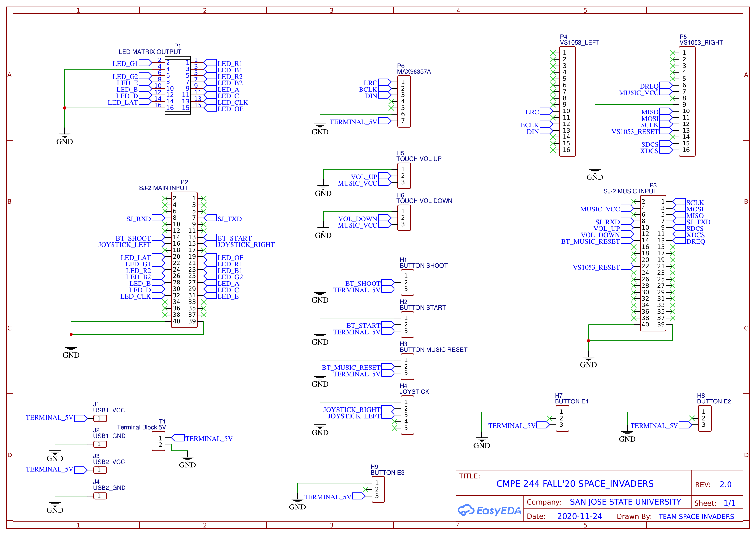Select the TOUCH VOL UP header label

tap(418, 159)
